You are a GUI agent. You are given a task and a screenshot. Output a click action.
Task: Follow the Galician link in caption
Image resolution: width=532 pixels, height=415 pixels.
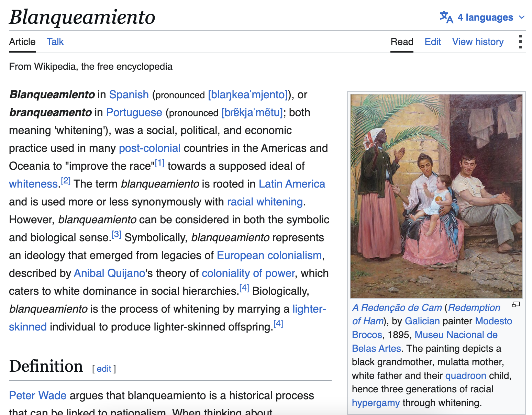tap(422, 321)
